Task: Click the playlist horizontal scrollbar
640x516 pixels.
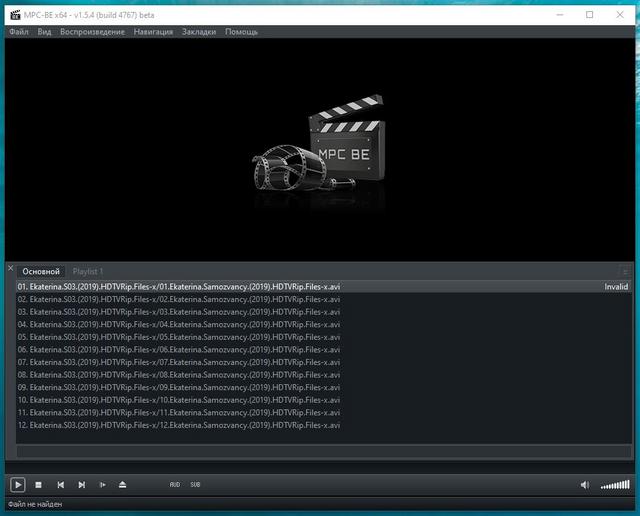Action: coord(324,451)
